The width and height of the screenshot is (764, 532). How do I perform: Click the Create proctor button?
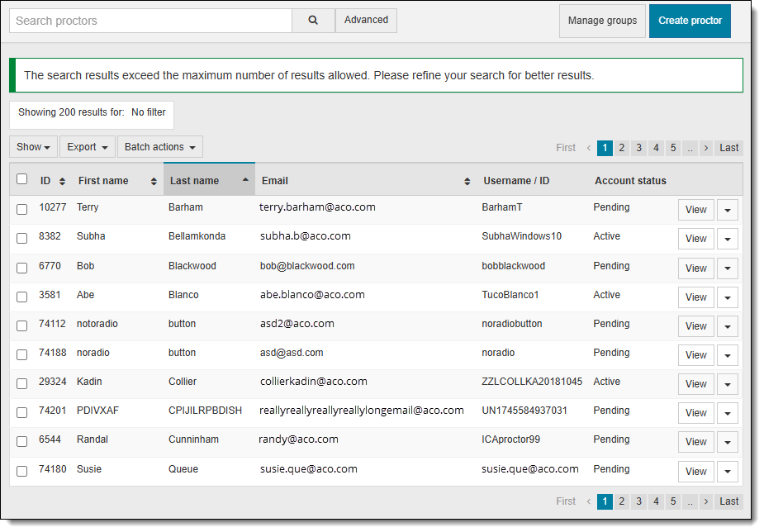tap(690, 21)
